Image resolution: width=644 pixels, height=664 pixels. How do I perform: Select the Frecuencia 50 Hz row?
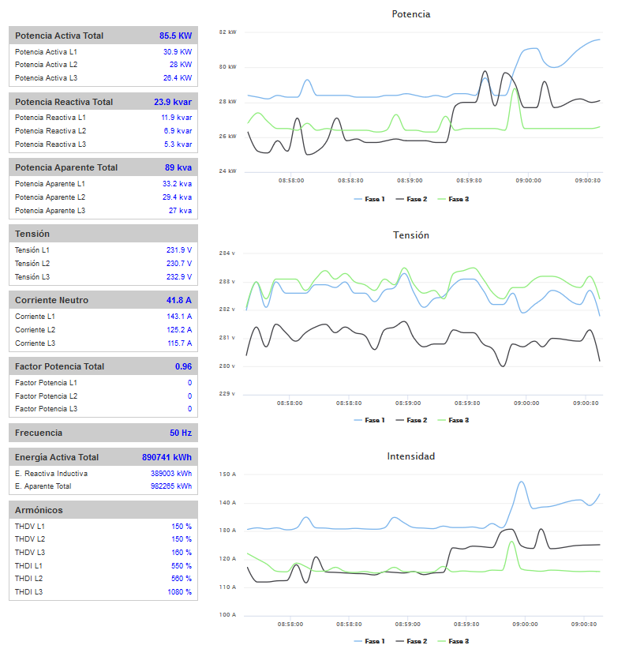[x=103, y=433]
